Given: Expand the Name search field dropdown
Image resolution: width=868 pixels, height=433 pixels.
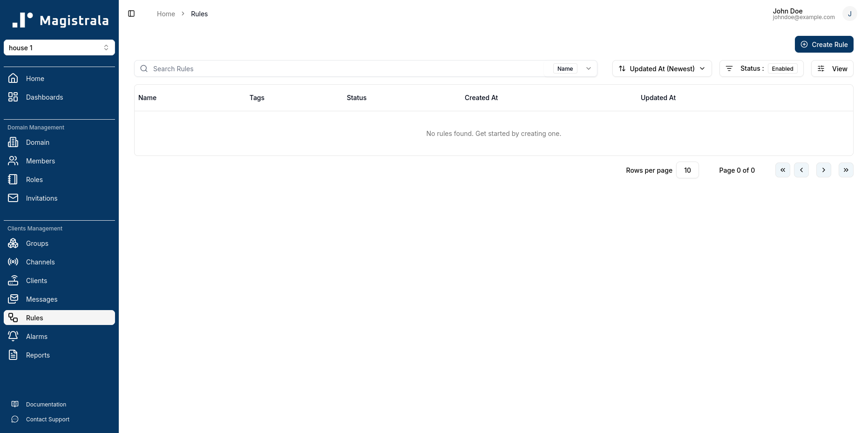Looking at the screenshot, I should 589,68.
